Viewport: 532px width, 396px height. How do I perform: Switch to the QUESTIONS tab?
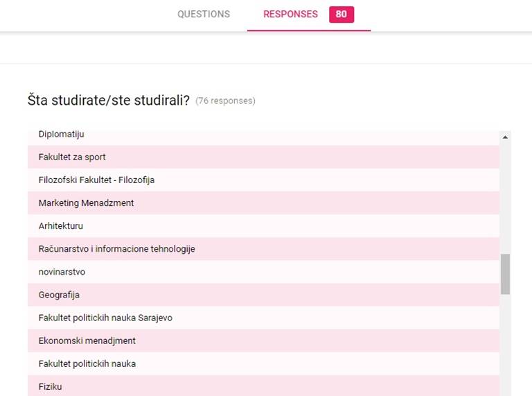pyautogui.click(x=203, y=14)
